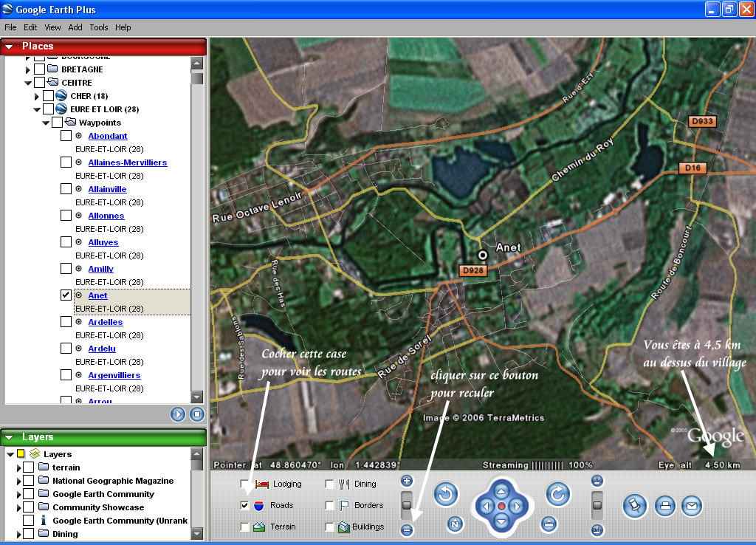Click the tilt button below the tilt slider

point(597,530)
